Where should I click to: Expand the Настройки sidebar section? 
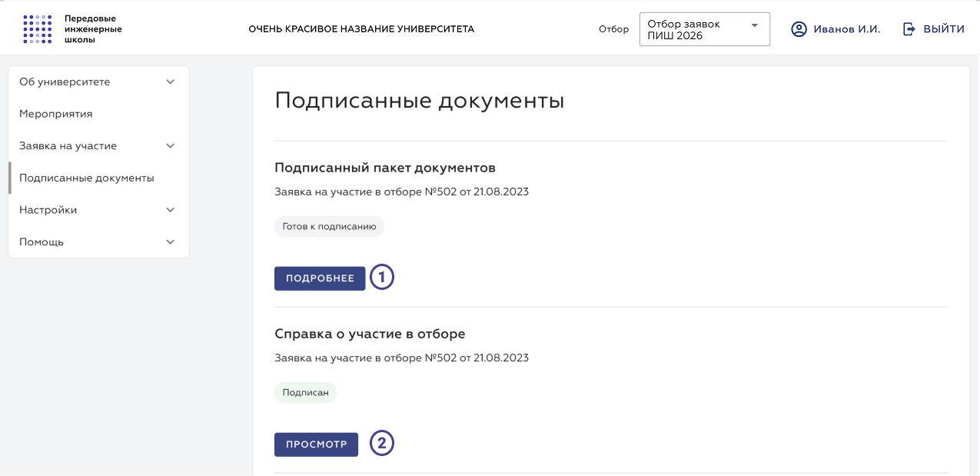click(x=98, y=210)
